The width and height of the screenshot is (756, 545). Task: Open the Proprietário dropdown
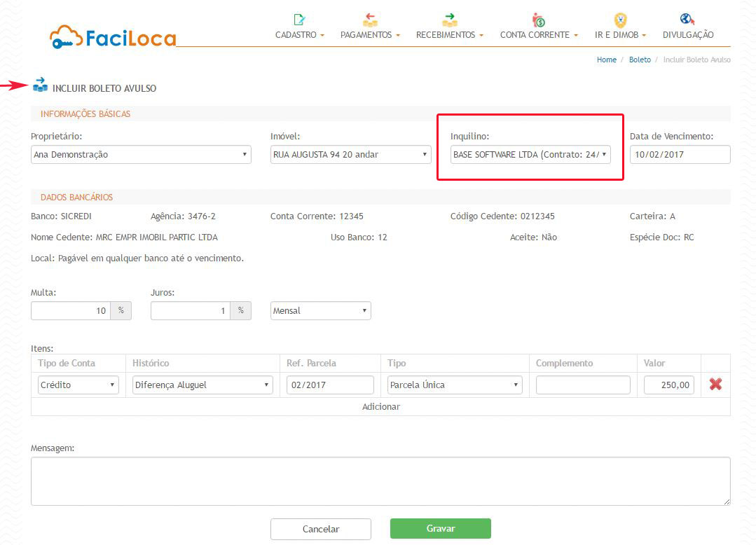pyautogui.click(x=141, y=155)
